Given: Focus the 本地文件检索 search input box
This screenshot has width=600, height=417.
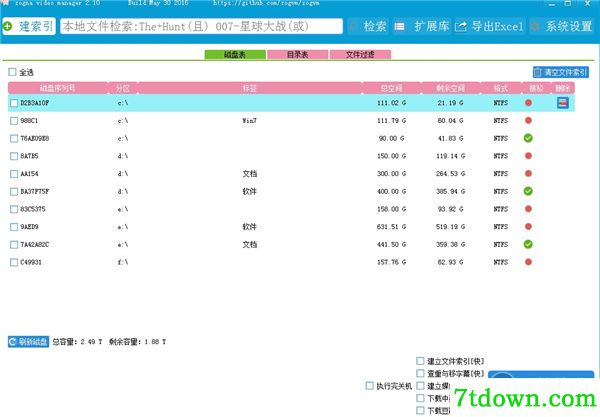Looking at the screenshot, I should click(201, 26).
